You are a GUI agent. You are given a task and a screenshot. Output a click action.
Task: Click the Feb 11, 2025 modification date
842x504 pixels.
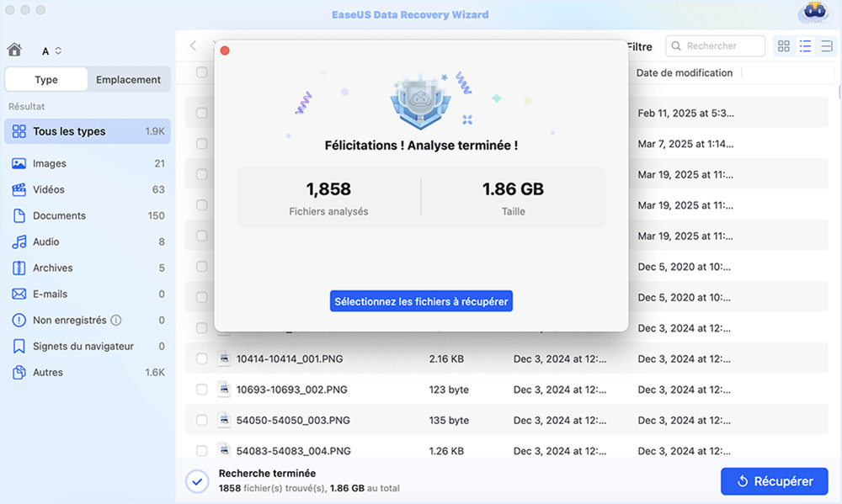(x=685, y=114)
